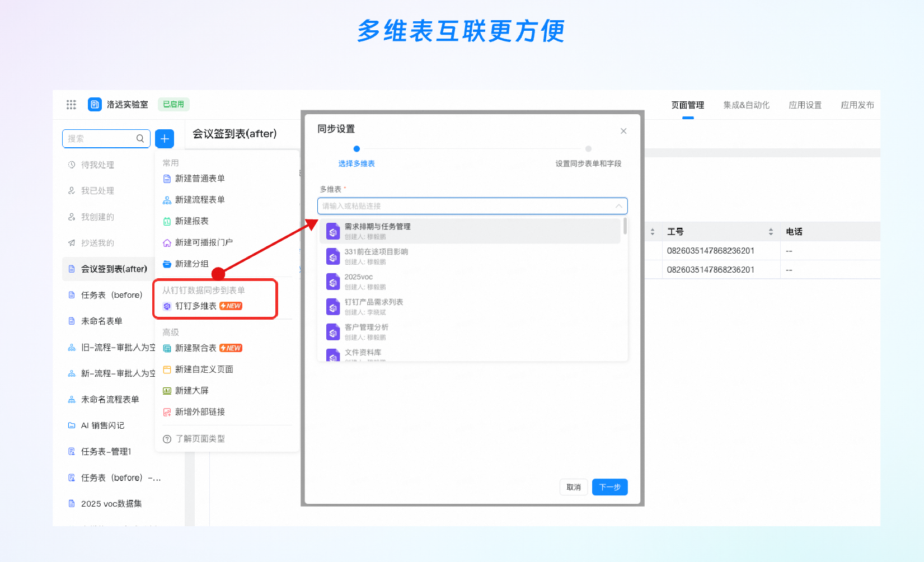Viewport: 924px width, 562px height.
Task: Open the 应用发布 tab
Action: (x=857, y=105)
